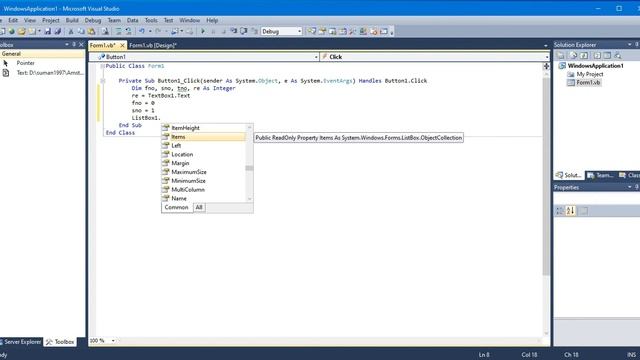This screenshot has height=360, width=640.
Task: Select Form1.vb in Solution Explorer
Action: (584, 82)
